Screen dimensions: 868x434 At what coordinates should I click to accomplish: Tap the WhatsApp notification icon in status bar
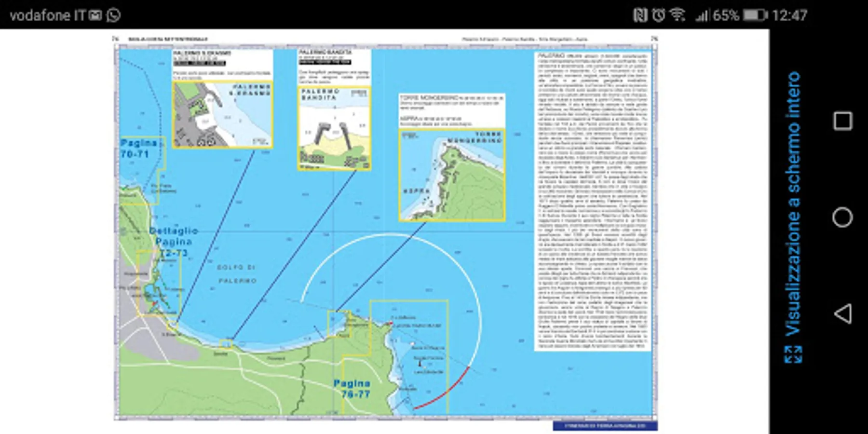point(113,15)
